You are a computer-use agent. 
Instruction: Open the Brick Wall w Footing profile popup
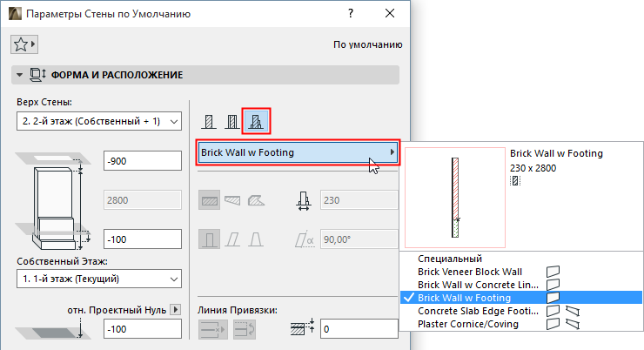click(x=297, y=152)
